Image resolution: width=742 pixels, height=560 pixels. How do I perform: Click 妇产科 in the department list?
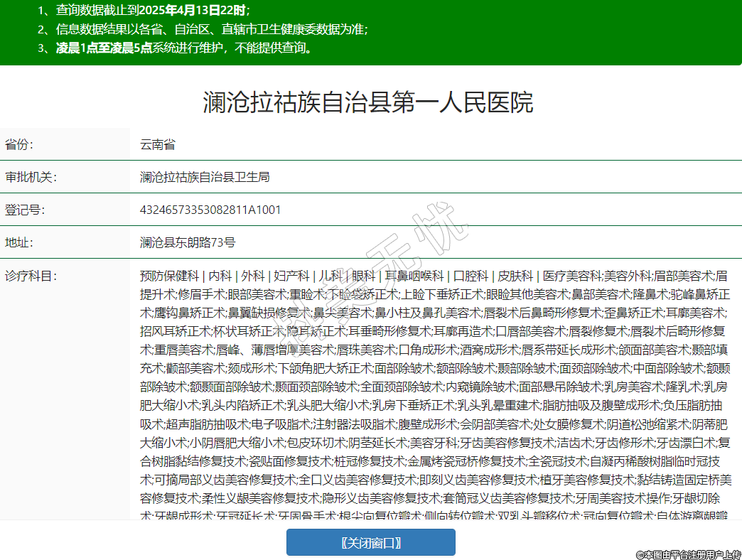point(292,276)
